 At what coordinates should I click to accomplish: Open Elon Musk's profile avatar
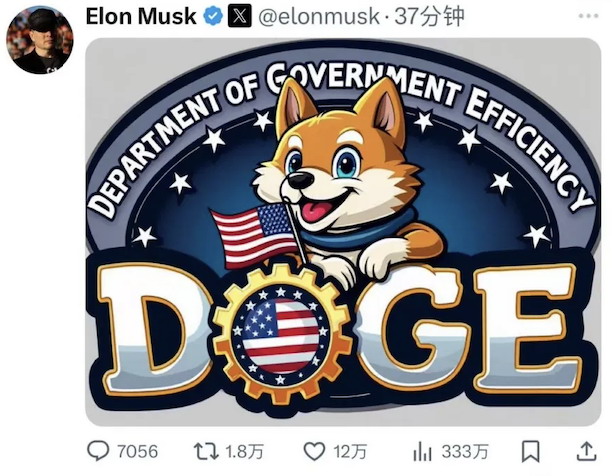pyautogui.click(x=40, y=40)
